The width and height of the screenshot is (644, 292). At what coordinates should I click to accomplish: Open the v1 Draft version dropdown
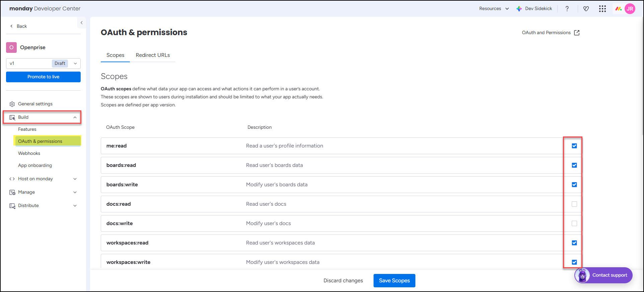43,64
